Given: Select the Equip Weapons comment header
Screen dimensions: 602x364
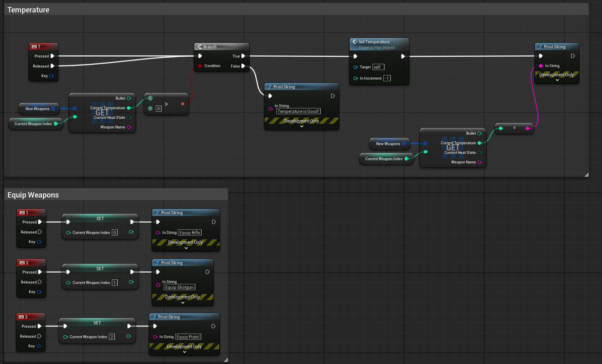Looking at the screenshot, I should (33, 195).
